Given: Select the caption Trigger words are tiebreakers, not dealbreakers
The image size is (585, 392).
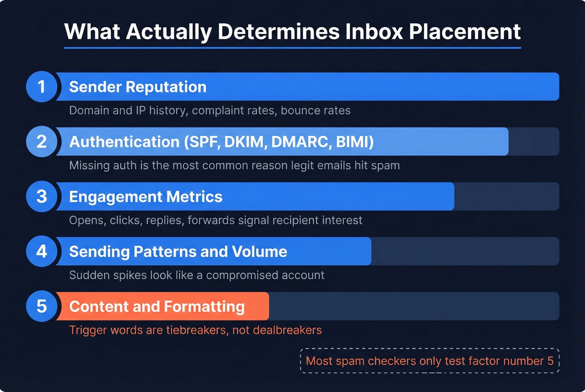Looking at the screenshot, I should (196, 330).
